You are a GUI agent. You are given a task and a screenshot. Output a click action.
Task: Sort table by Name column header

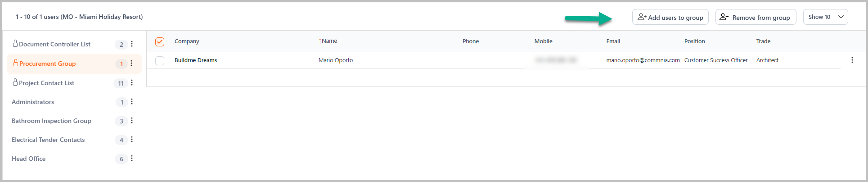[329, 41]
